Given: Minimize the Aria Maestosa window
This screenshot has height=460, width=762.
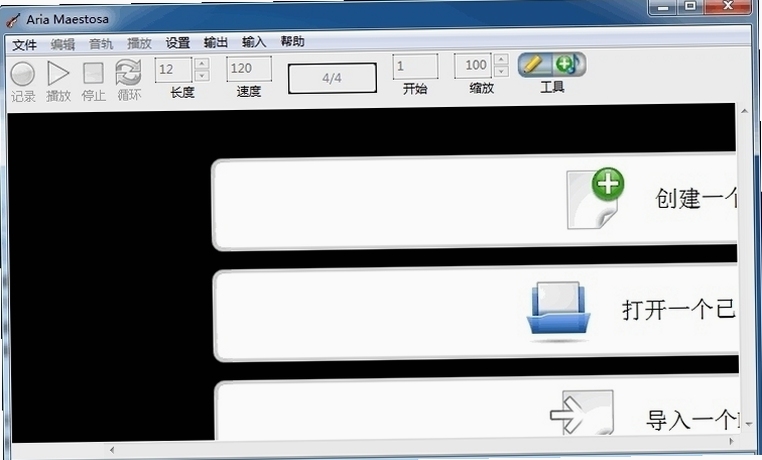Looking at the screenshot, I should (663, 7).
